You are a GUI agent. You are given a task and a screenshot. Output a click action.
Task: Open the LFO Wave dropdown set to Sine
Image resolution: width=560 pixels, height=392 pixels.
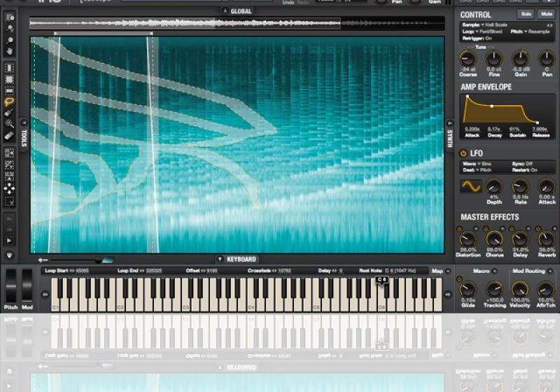tap(482, 164)
